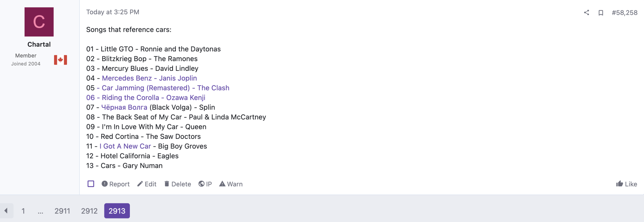Click the share post icon
This screenshot has width=644, height=222.
pyautogui.click(x=586, y=13)
